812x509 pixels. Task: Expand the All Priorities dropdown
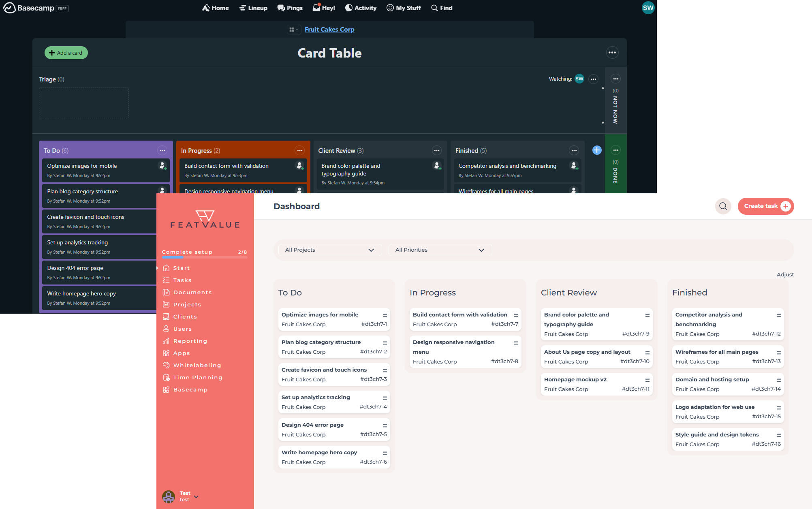point(440,250)
